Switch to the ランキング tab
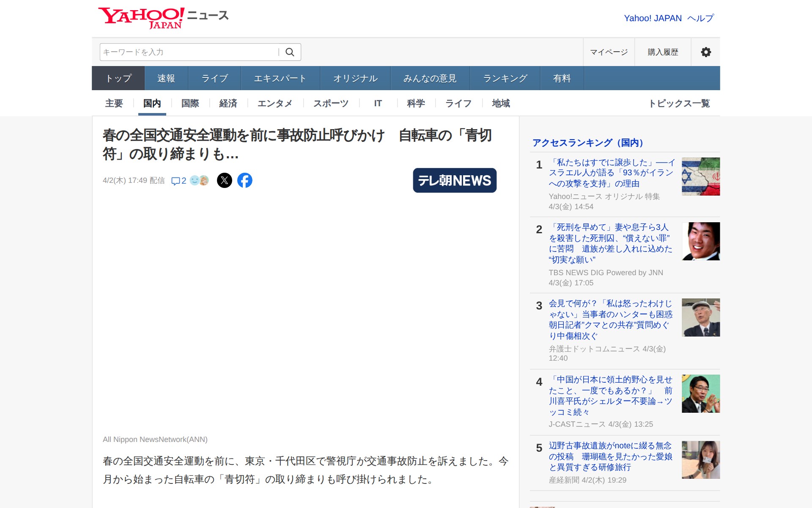Viewport: 812px width, 508px height. (x=505, y=78)
